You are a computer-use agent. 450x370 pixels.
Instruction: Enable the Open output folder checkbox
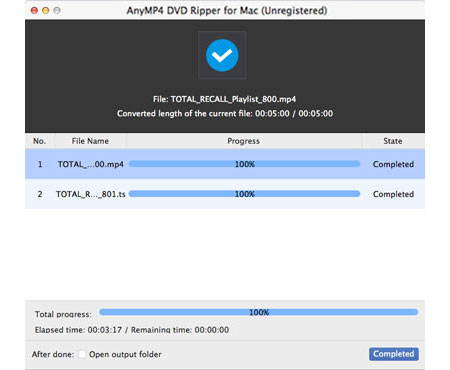point(82,354)
